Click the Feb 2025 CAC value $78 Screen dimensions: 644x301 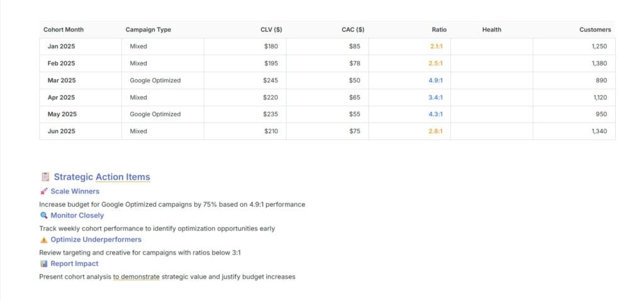(x=355, y=63)
